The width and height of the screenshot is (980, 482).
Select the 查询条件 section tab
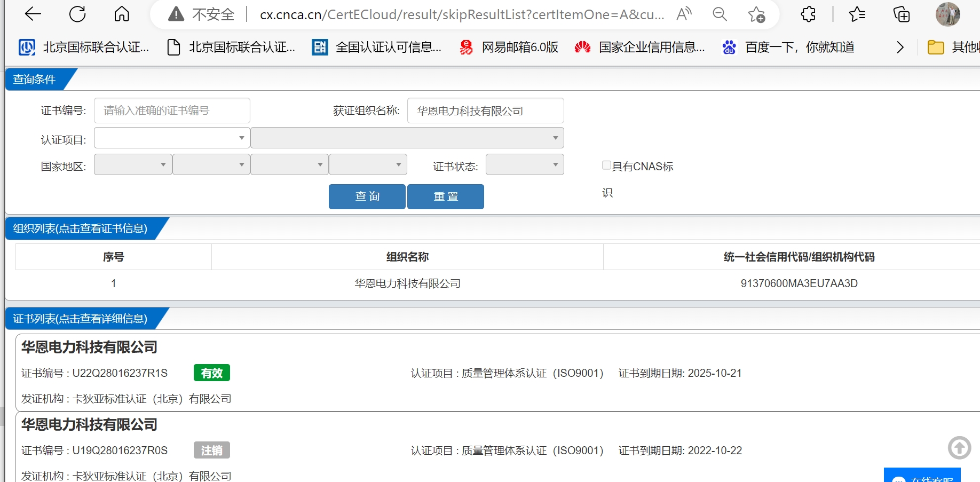[35, 80]
